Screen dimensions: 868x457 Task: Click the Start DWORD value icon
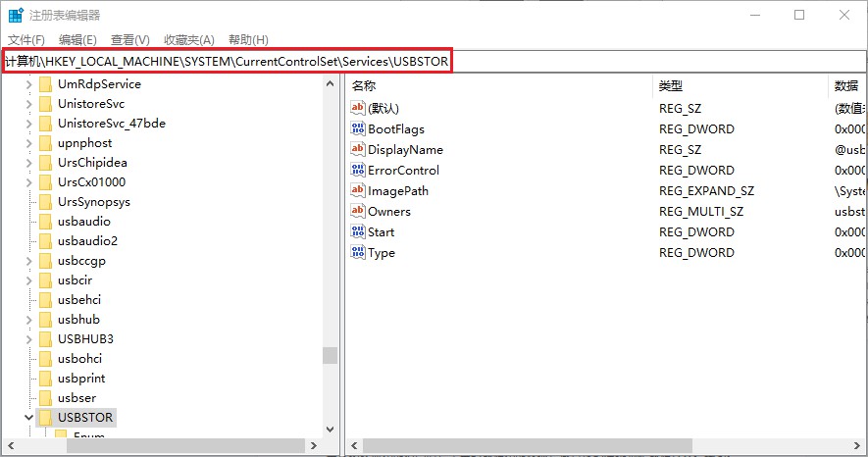pyautogui.click(x=358, y=232)
